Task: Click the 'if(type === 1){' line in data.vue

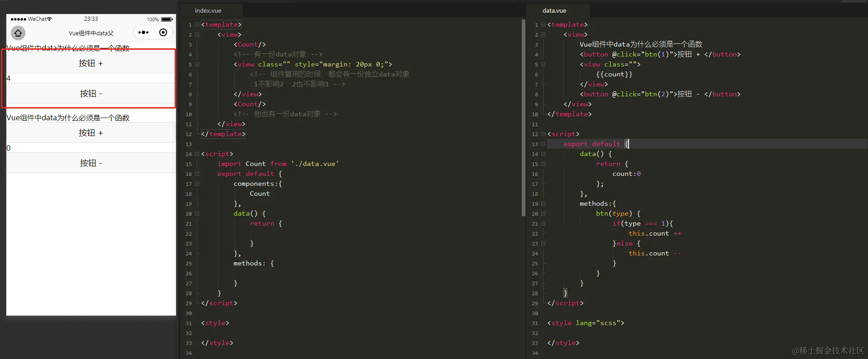Action: point(643,223)
